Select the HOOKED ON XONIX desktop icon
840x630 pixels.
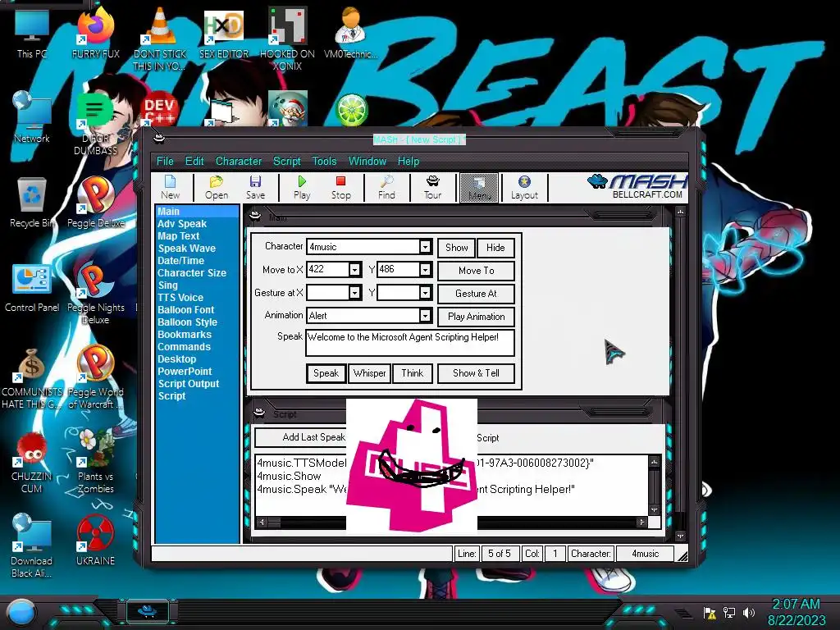point(288,39)
